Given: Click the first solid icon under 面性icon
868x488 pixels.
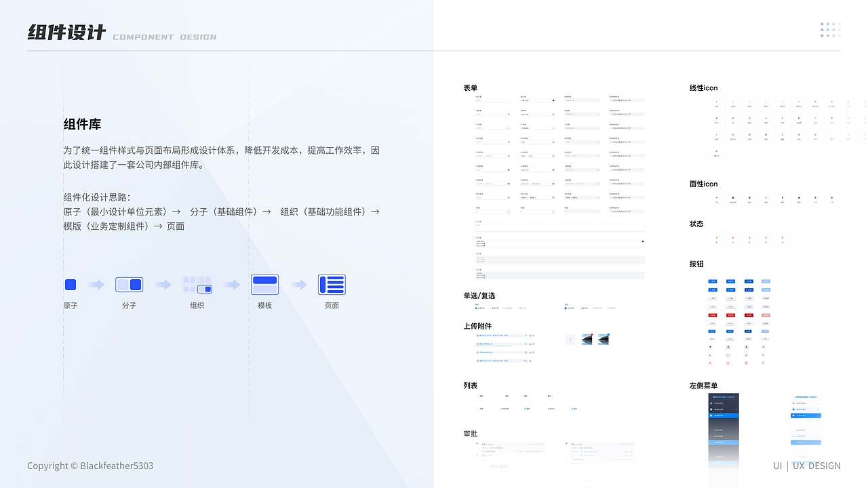Looking at the screenshot, I should pyautogui.click(x=716, y=197).
